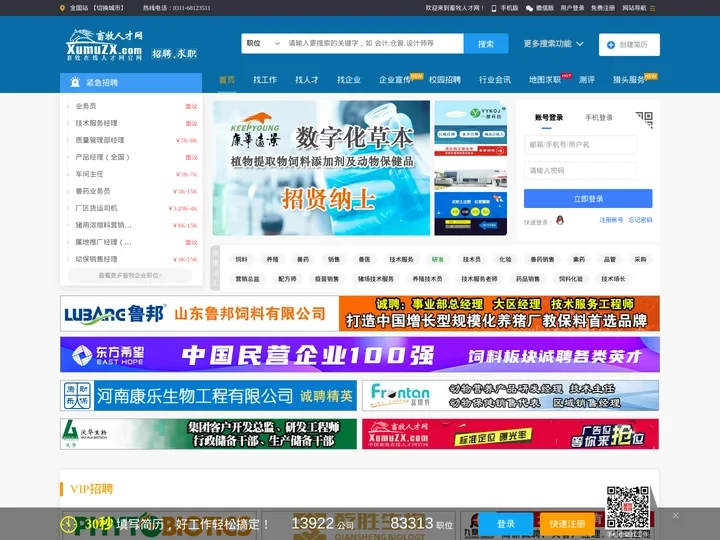Open the 业务员 urgent job listing
720x540 pixels.
pyautogui.click(x=86, y=106)
